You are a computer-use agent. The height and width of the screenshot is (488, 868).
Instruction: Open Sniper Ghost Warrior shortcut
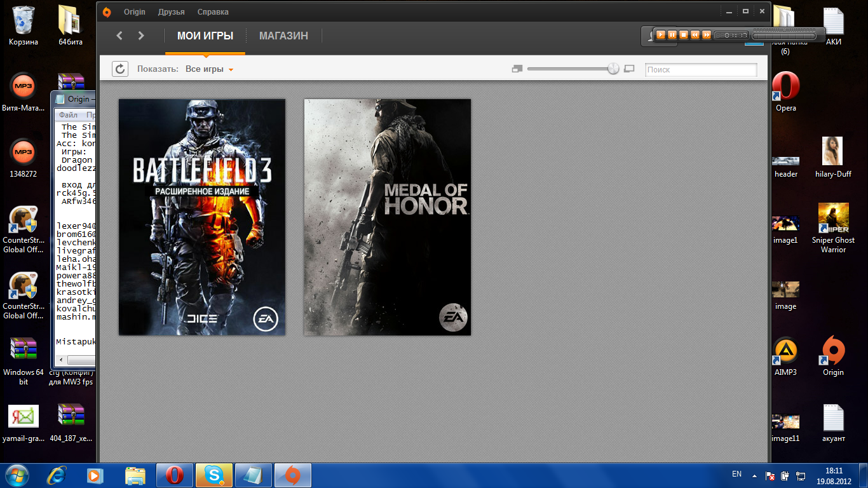click(x=833, y=227)
